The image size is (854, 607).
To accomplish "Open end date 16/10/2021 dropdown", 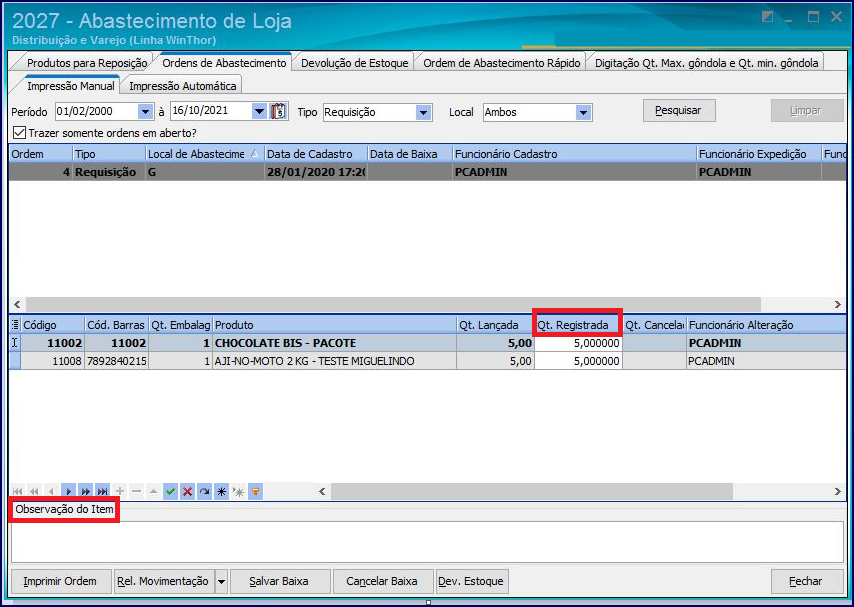I will tap(259, 112).
